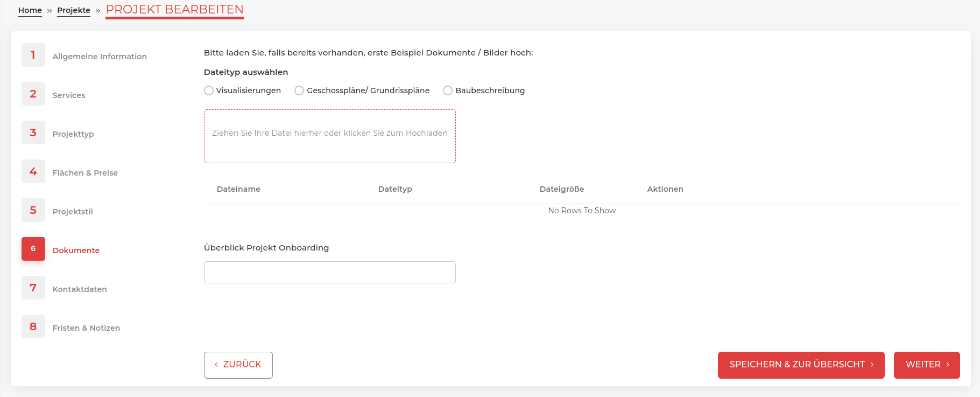The width and height of the screenshot is (980, 397).
Task: Click step 7 number badge for Kontaktdaten
Action: [33, 288]
